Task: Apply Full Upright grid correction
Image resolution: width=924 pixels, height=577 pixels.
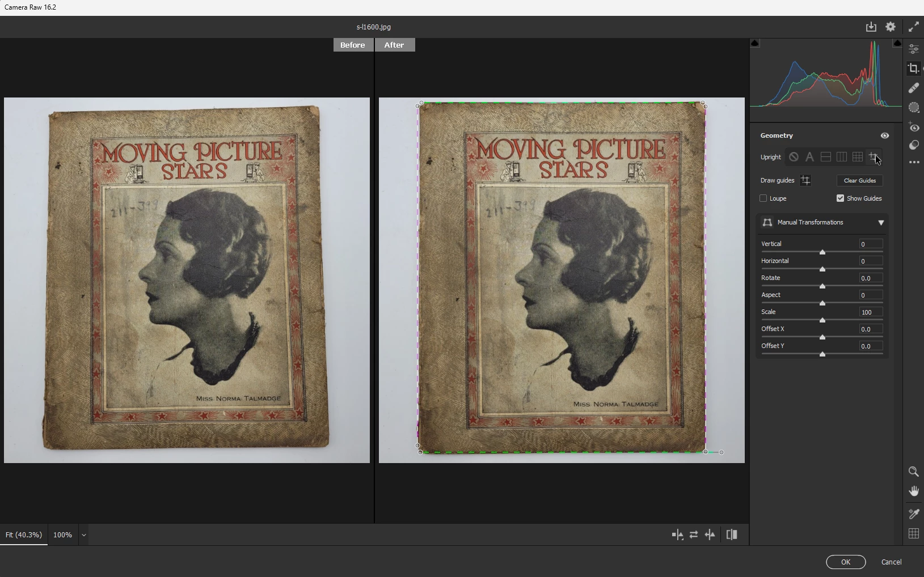Action: pyautogui.click(x=858, y=157)
